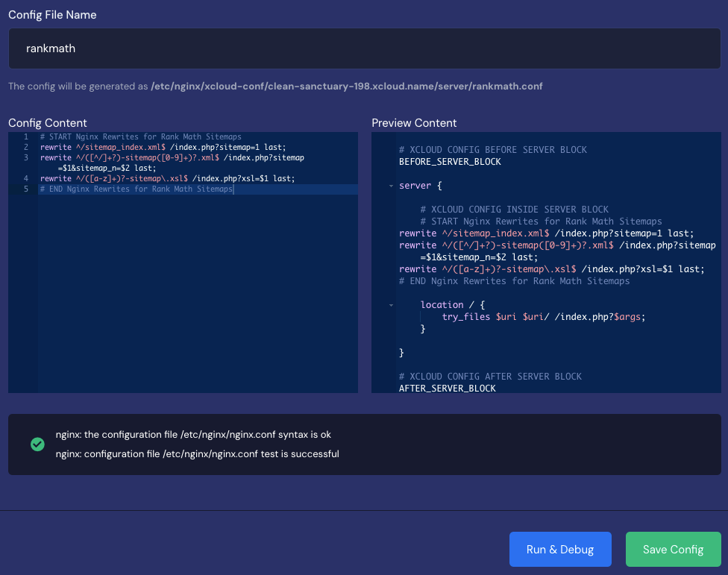Click 'BEFORE_SERVER_BLOCK' in Preview Content

pos(450,162)
